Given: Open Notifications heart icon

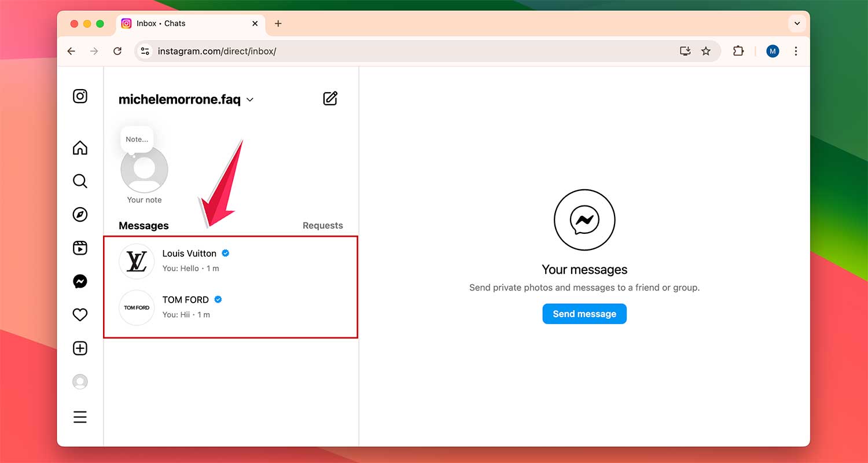Looking at the screenshot, I should point(80,315).
